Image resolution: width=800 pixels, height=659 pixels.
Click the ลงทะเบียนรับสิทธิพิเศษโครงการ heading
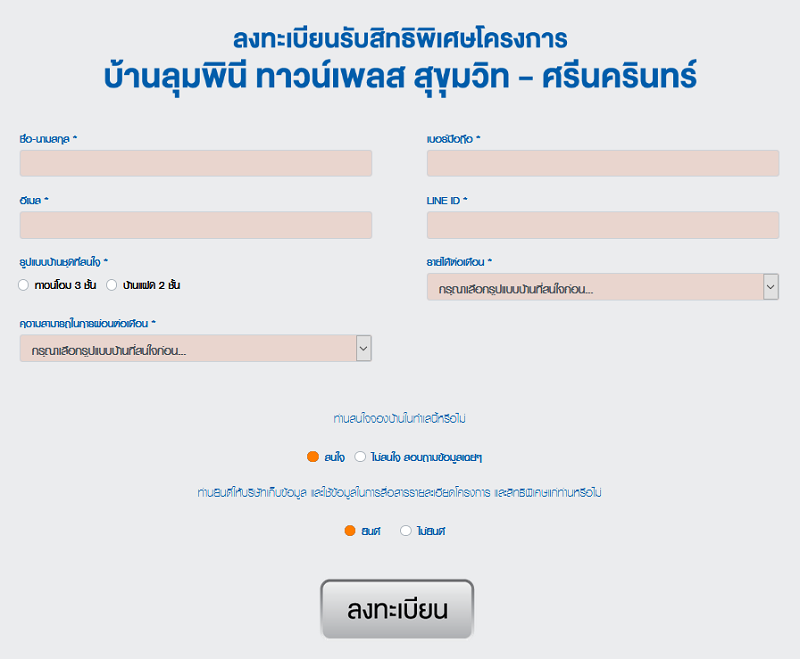401,39
